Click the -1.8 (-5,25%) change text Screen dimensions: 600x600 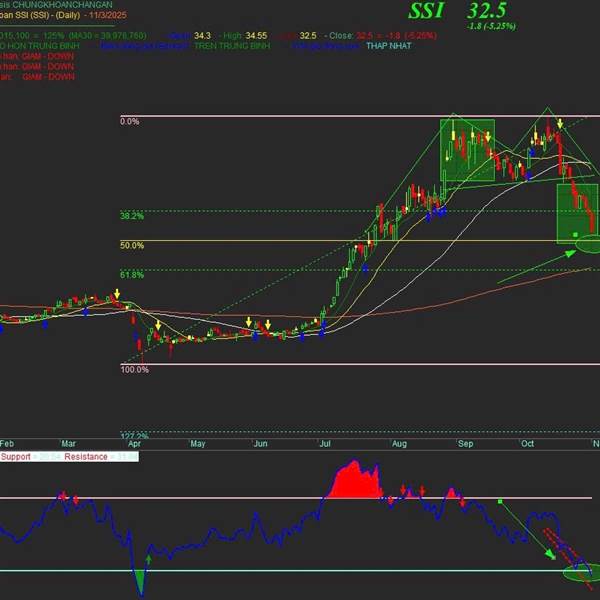(492, 26)
